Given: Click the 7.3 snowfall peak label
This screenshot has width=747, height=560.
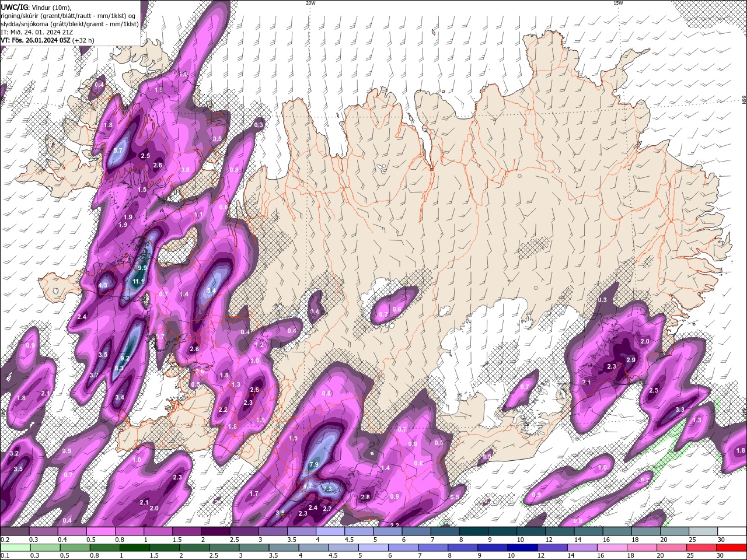Looking at the screenshot, I should [x=327, y=489].
